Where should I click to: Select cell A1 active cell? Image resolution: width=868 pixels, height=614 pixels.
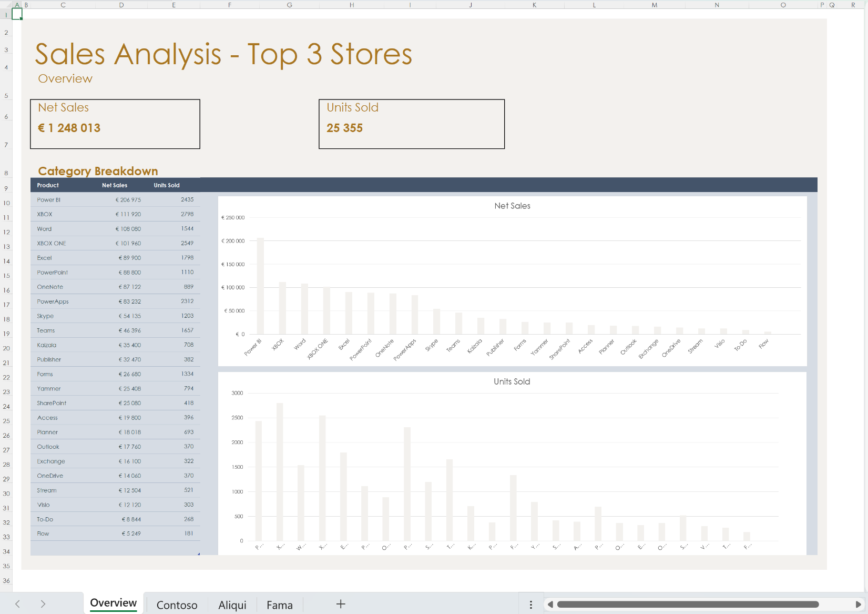click(x=17, y=14)
